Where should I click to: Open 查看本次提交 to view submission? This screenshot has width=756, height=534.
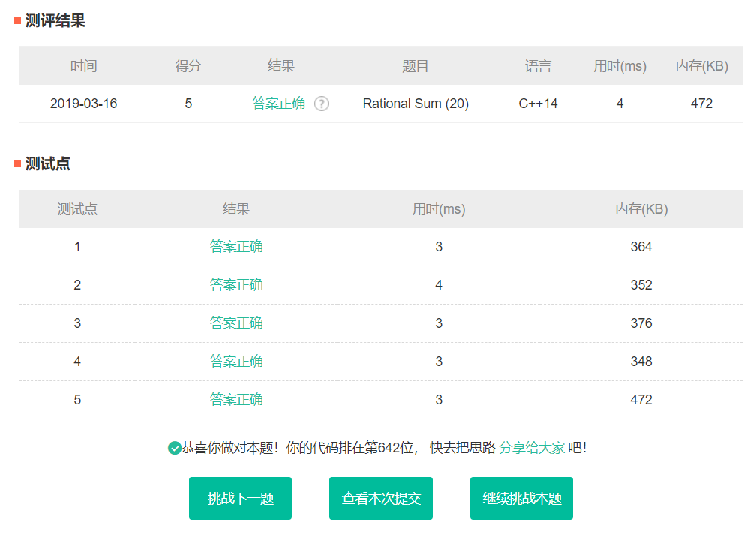(381, 498)
